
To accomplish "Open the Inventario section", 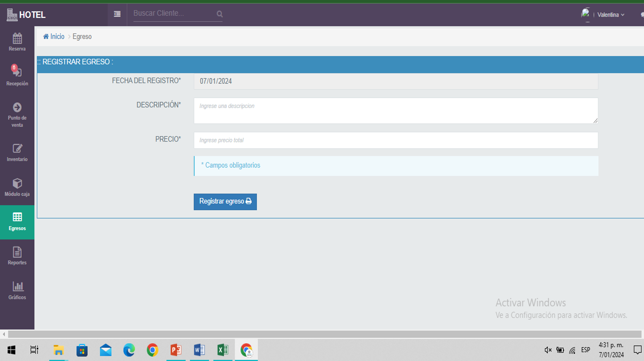I will pos(17,153).
